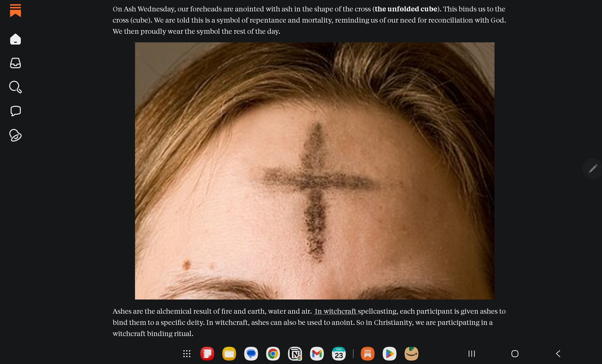Go back with the navigation arrow
The image size is (602, 364).
pyautogui.click(x=558, y=353)
